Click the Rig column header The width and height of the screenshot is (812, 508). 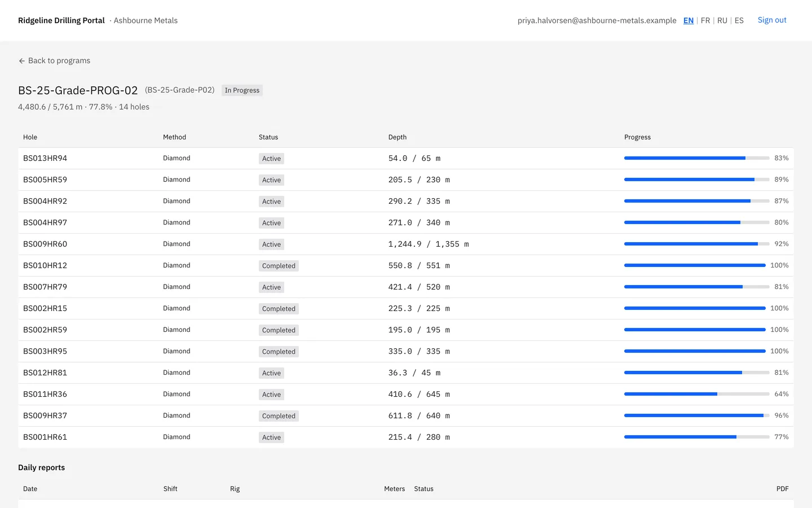coord(235,489)
